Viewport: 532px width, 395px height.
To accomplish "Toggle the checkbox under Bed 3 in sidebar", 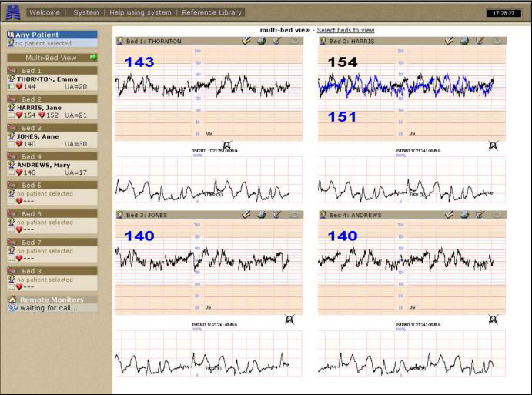I will [11, 144].
